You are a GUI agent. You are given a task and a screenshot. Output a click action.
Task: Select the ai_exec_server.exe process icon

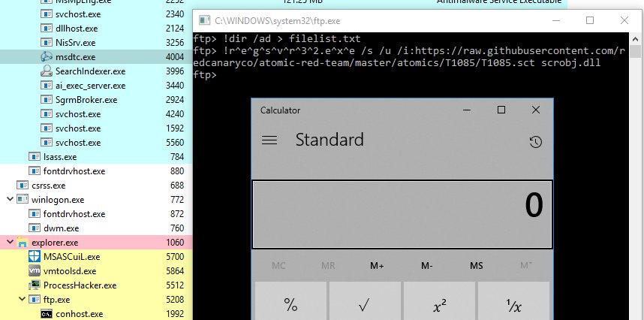pos(47,86)
